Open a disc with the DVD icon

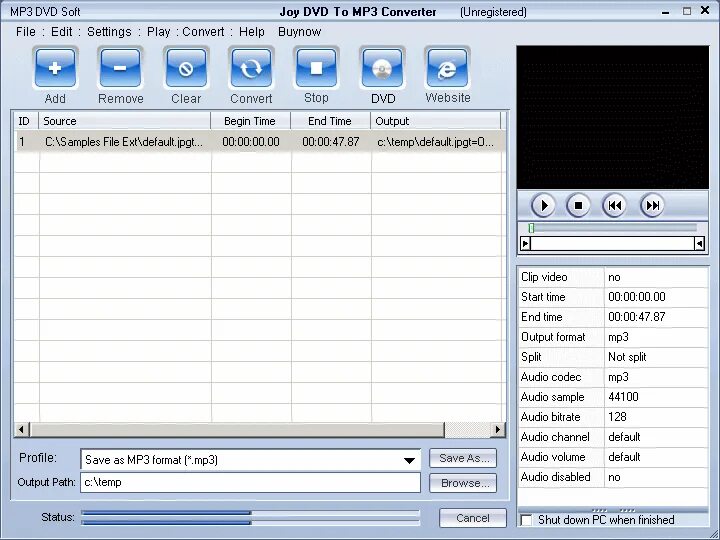382,68
